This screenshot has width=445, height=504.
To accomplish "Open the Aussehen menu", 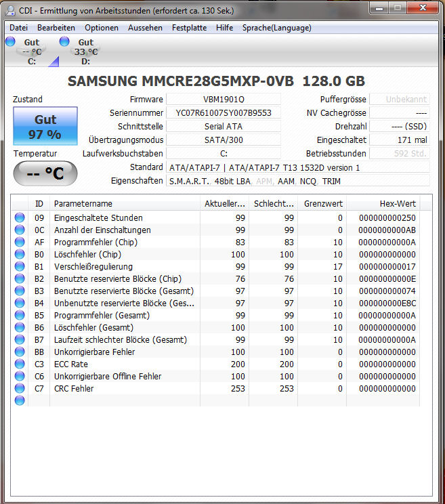I will 145,28.
